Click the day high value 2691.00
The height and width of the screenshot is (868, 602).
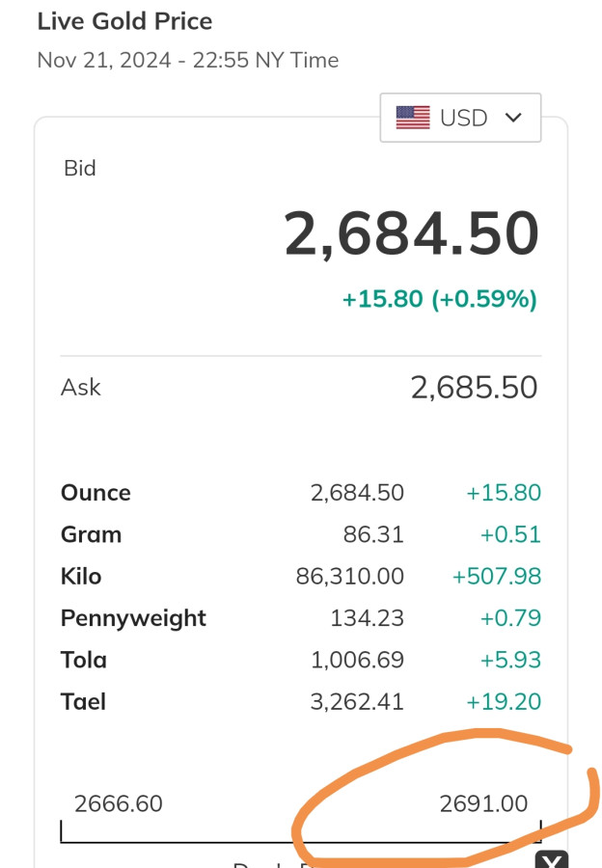pos(483,802)
